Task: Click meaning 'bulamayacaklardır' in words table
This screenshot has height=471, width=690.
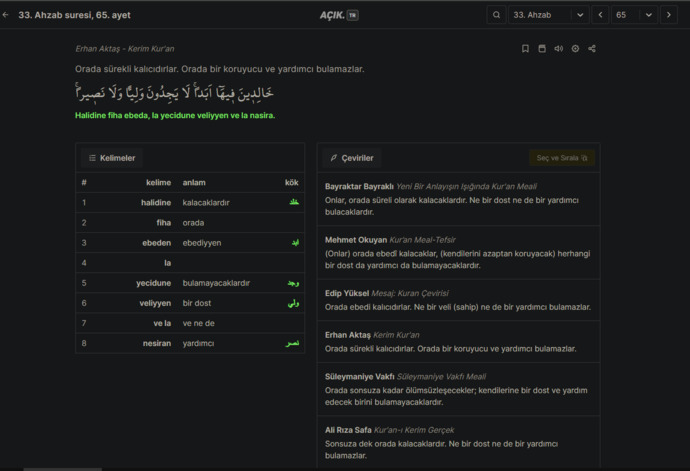Action: [x=216, y=283]
